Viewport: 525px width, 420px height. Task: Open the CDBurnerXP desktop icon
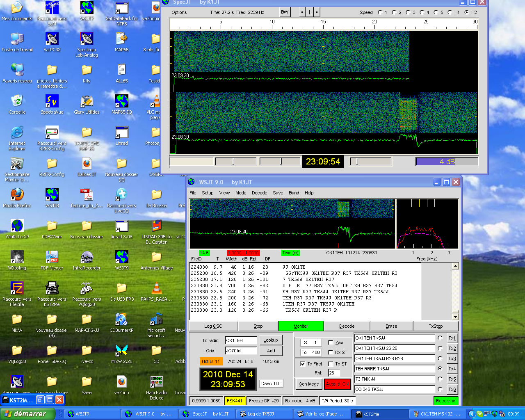(121, 323)
